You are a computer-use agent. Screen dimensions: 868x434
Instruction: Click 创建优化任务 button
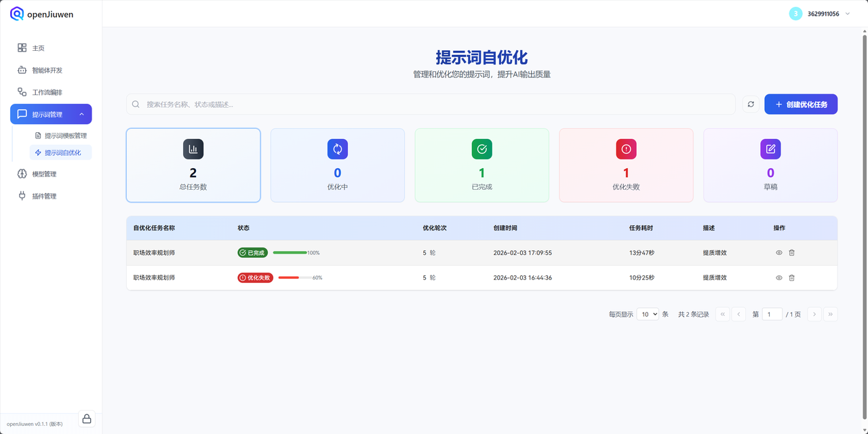coord(801,104)
